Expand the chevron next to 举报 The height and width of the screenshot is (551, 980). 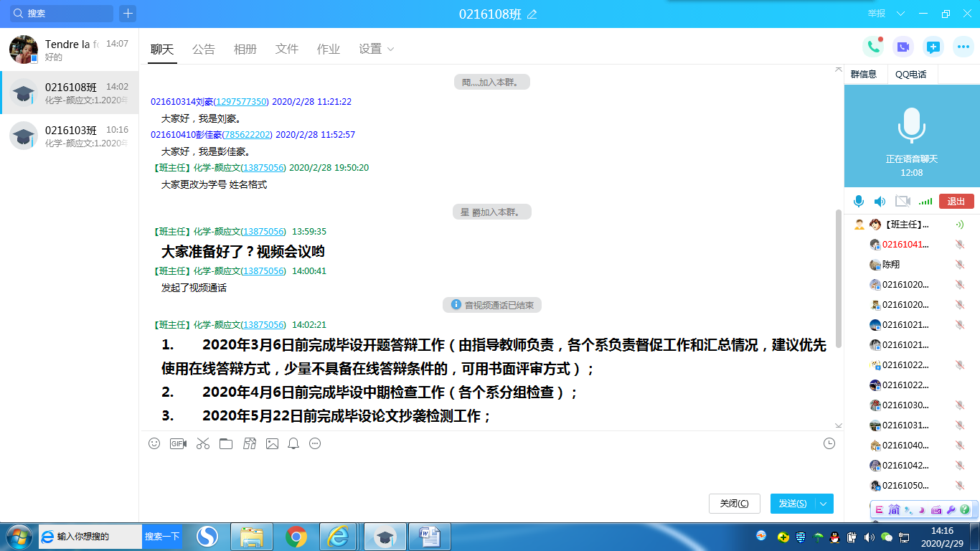point(900,14)
